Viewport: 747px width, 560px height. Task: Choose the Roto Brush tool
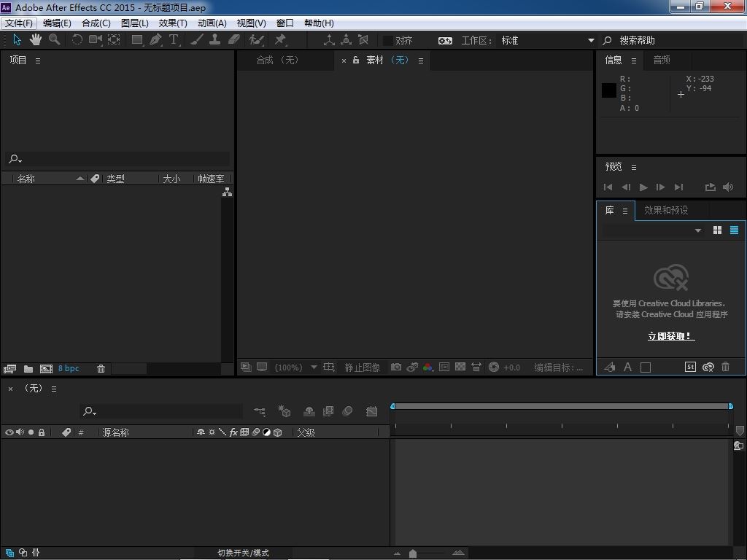tap(256, 39)
